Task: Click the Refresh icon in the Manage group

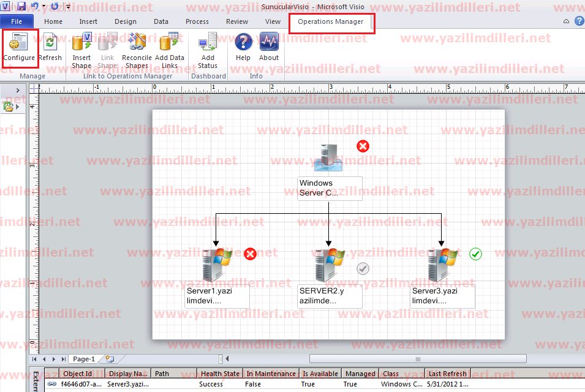Action: pos(50,47)
